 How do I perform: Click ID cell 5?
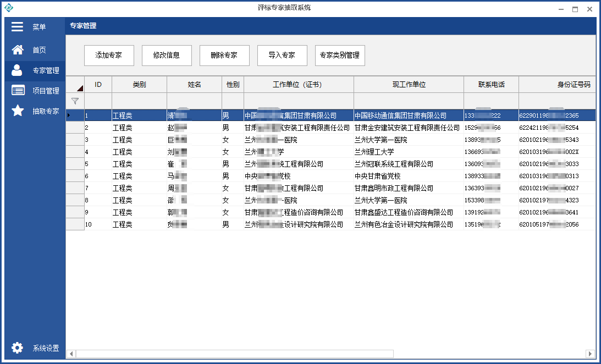pos(98,164)
